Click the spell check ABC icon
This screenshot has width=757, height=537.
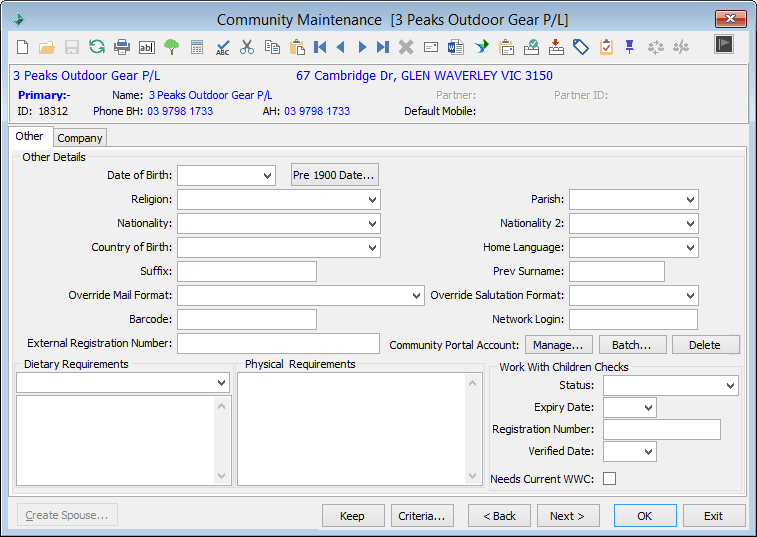tap(222, 47)
